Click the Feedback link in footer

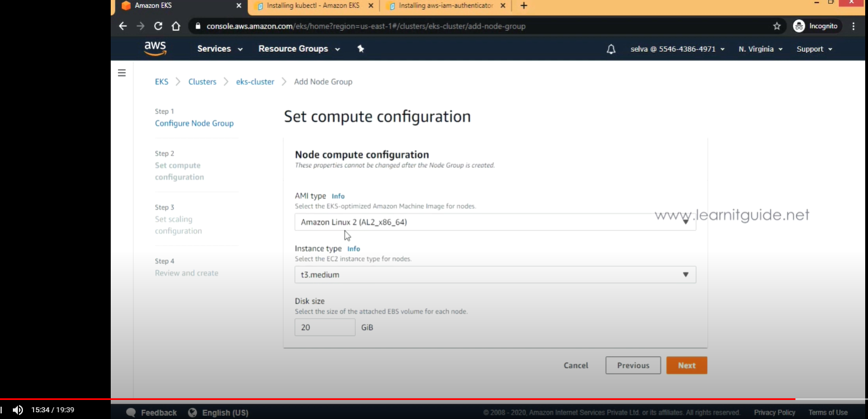[x=159, y=413]
